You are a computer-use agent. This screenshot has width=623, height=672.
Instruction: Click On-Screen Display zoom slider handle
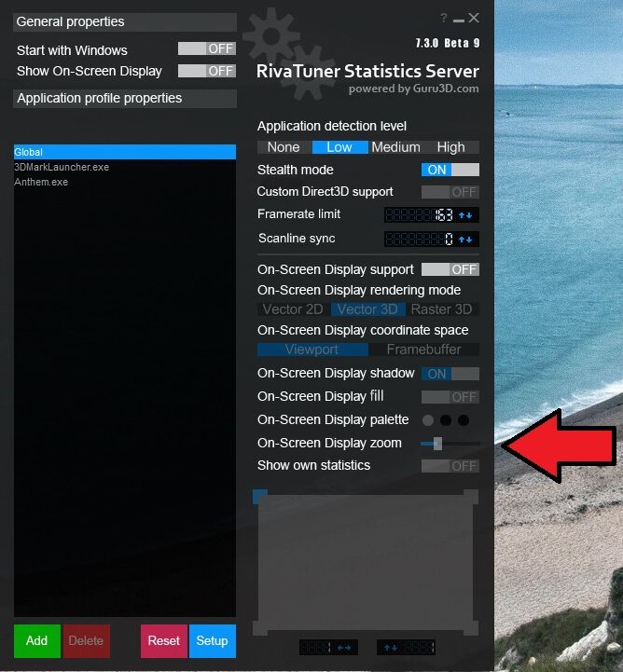(437, 444)
